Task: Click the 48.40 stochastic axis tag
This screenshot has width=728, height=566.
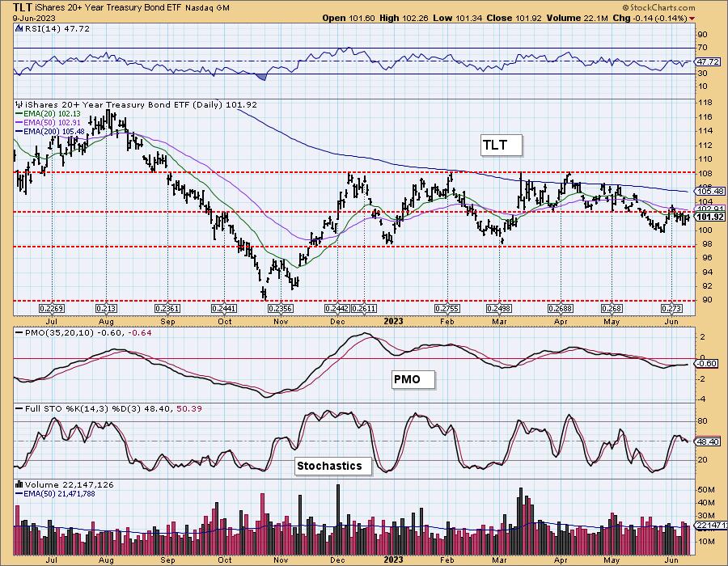Action: [x=708, y=441]
